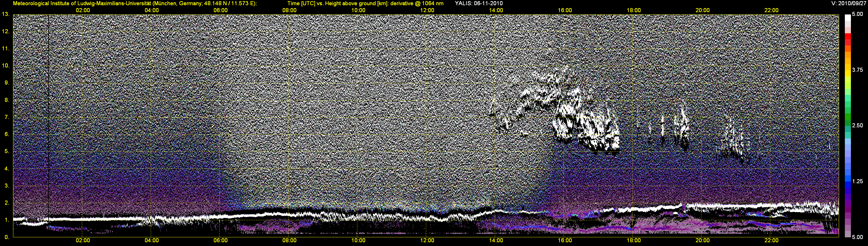Click the 04:00 label on upper time axis
868x246 pixels.
click(x=152, y=10)
